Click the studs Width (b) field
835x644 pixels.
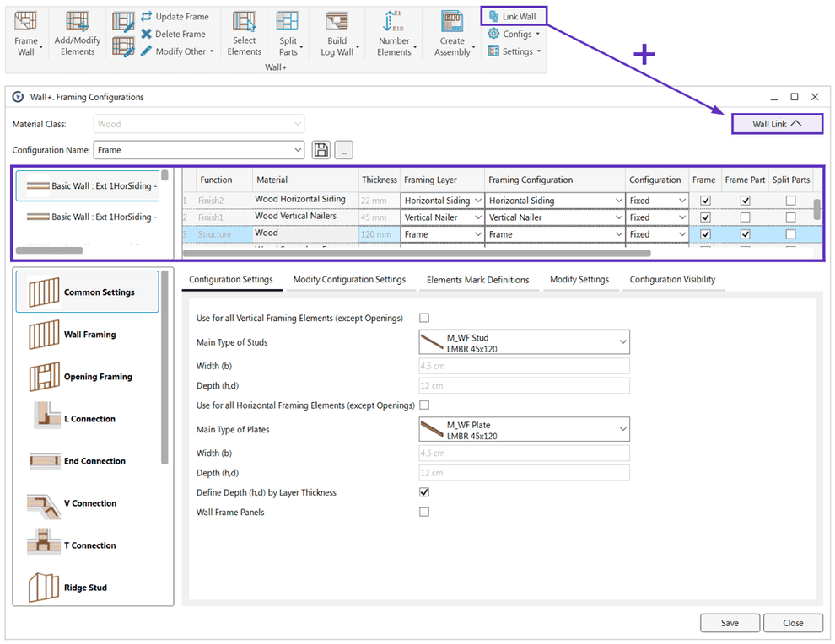pos(524,366)
